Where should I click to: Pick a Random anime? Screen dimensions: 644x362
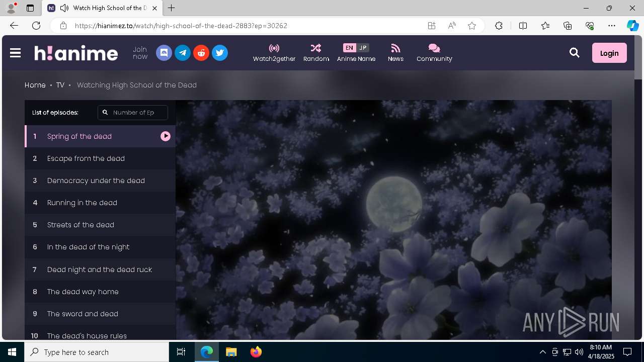(x=316, y=53)
